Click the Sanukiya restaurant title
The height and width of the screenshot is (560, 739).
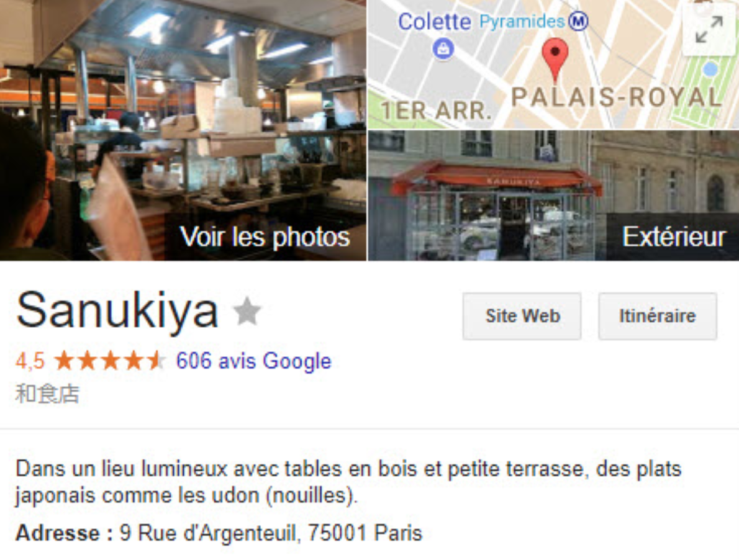coord(117,310)
